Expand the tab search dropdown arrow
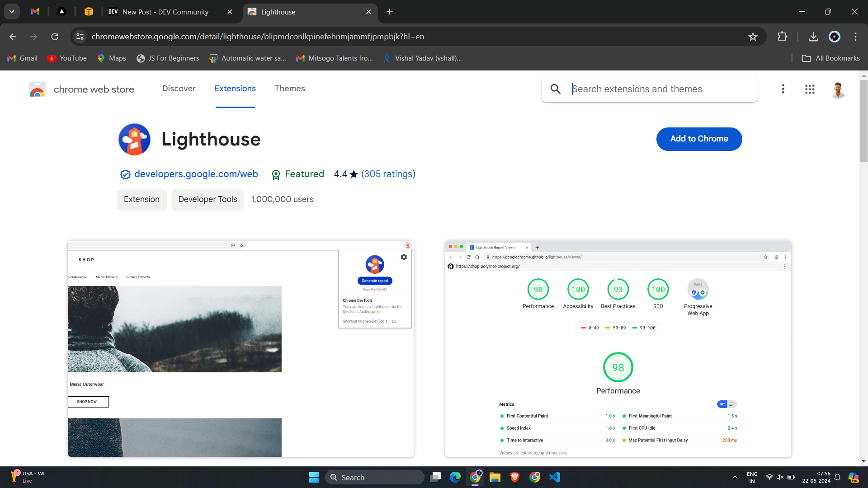The image size is (868, 488). tap(12, 12)
